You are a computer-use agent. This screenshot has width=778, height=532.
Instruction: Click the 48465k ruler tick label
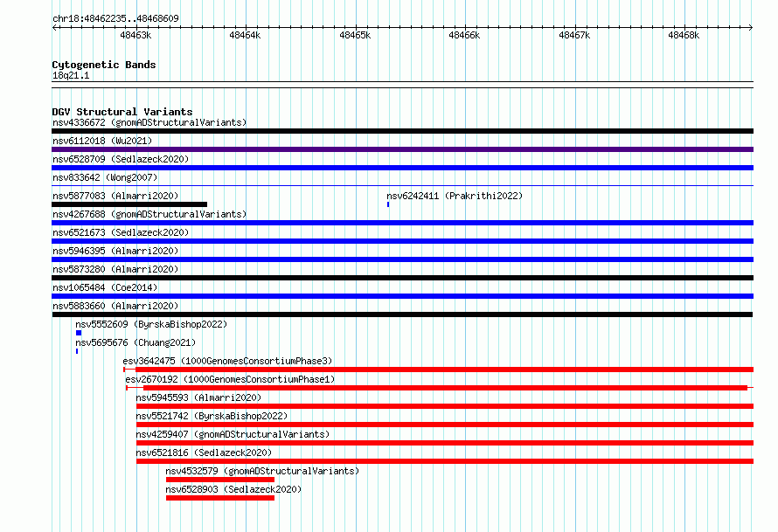(x=355, y=35)
